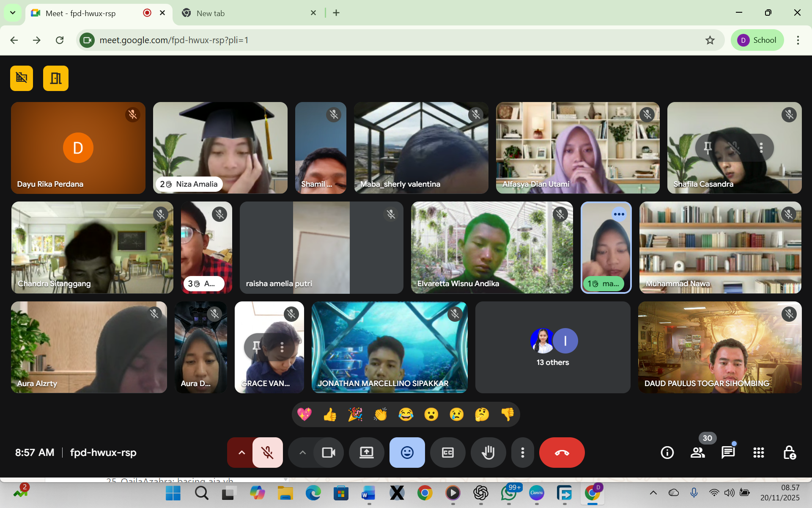
Task: Open host controls via the lock icon
Action: click(790, 453)
